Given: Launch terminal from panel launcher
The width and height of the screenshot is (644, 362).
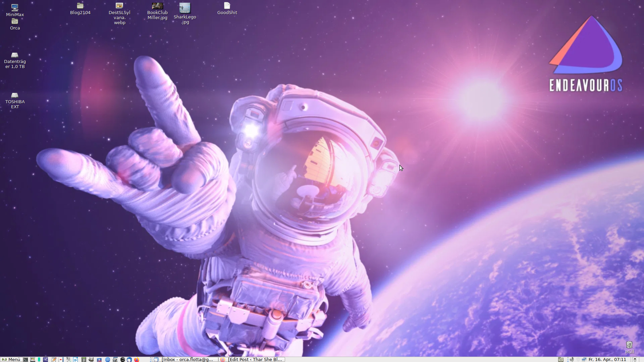Looking at the screenshot, I should pyautogui.click(x=25, y=359).
